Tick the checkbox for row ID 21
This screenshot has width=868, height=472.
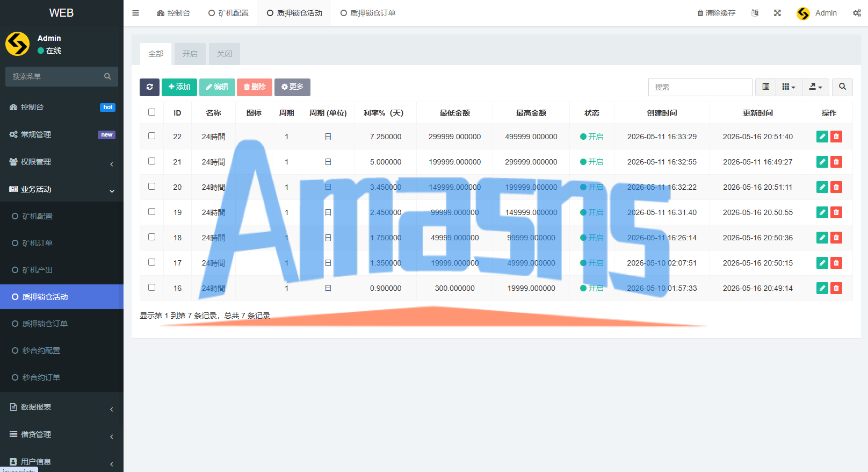coord(151,161)
